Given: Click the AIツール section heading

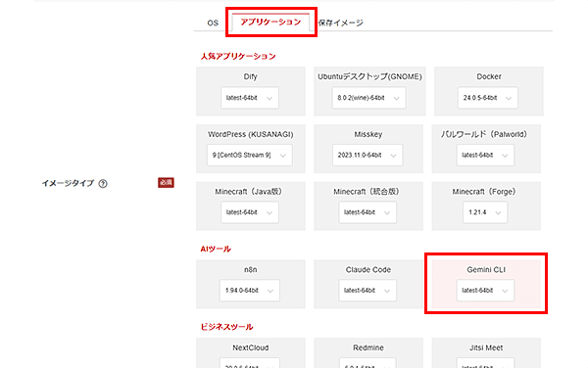Looking at the screenshot, I should (x=216, y=249).
